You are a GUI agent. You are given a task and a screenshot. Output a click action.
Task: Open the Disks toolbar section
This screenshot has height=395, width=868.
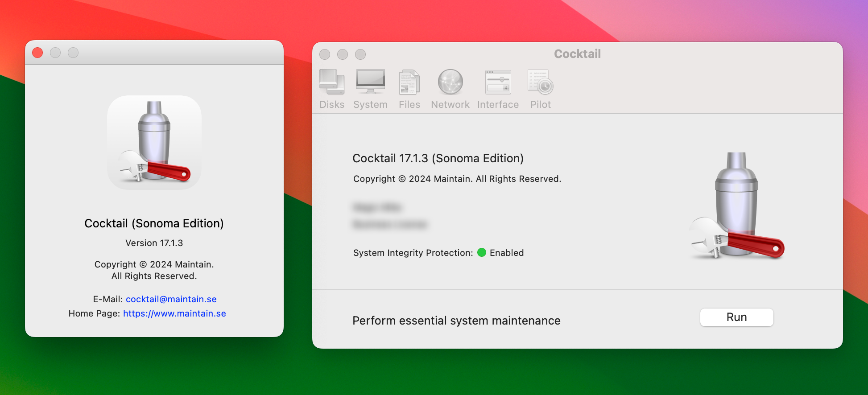coord(332,89)
